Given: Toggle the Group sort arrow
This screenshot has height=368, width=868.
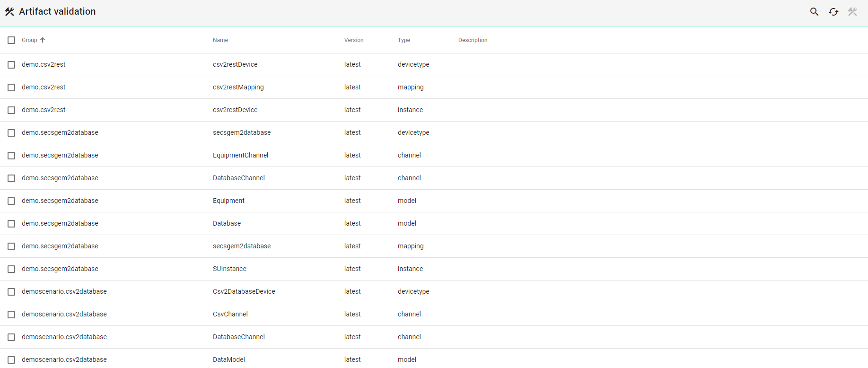Looking at the screenshot, I should [x=43, y=40].
